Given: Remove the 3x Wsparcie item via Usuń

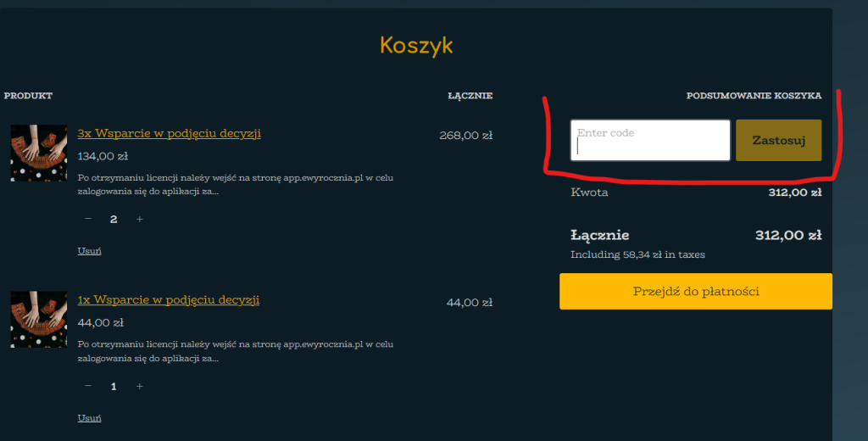Looking at the screenshot, I should coord(89,251).
